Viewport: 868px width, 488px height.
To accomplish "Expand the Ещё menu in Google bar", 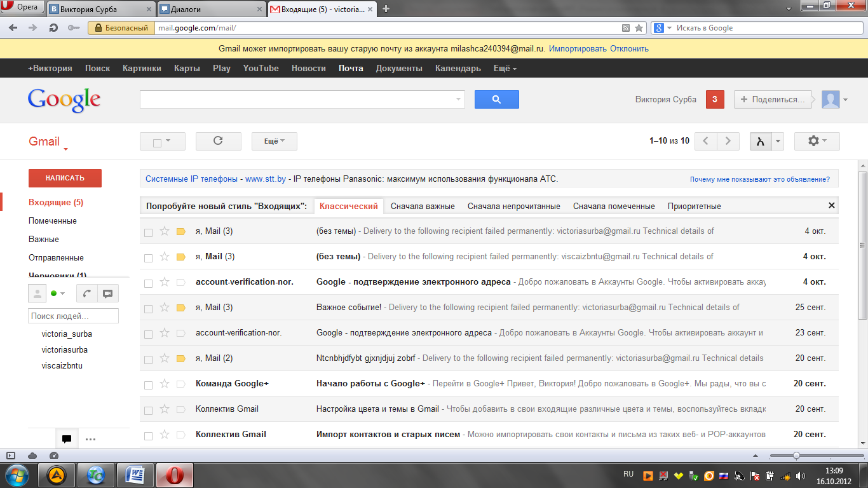I will click(x=505, y=68).
